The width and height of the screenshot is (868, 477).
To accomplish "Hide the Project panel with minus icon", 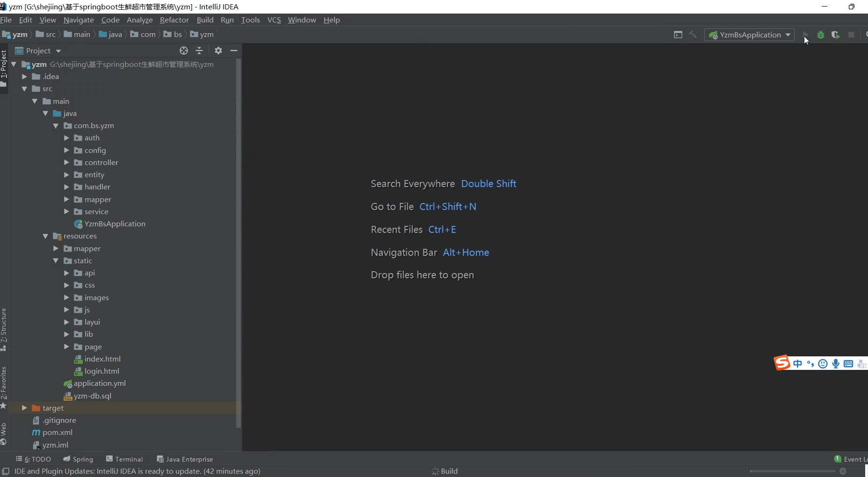I will [234, 51].
